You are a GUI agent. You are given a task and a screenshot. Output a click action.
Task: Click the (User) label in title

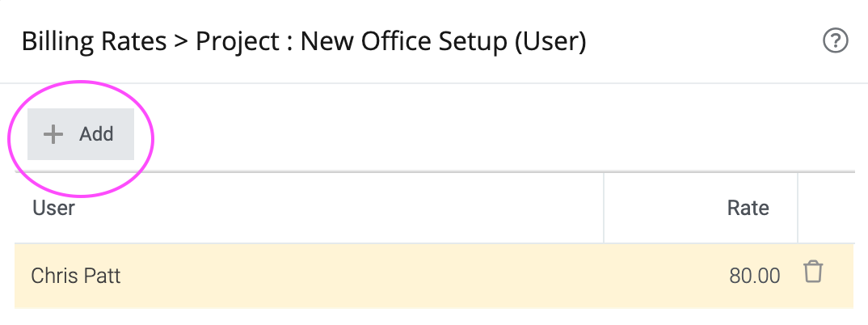coord(550,42)
